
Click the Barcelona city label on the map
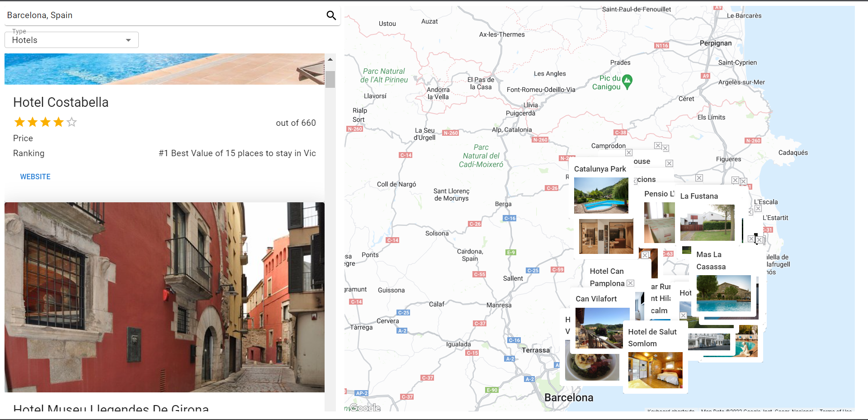(569, 398)
